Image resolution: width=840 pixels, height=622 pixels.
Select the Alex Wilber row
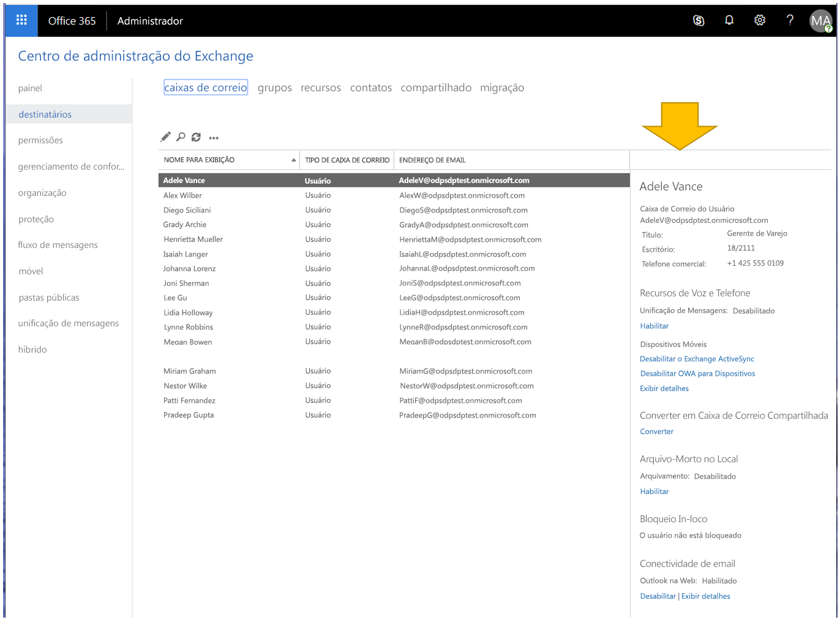tap(394, 195)
